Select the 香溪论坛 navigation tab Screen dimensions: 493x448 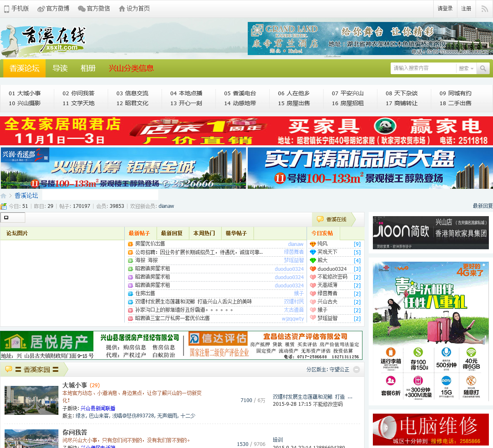pos(24,68)
